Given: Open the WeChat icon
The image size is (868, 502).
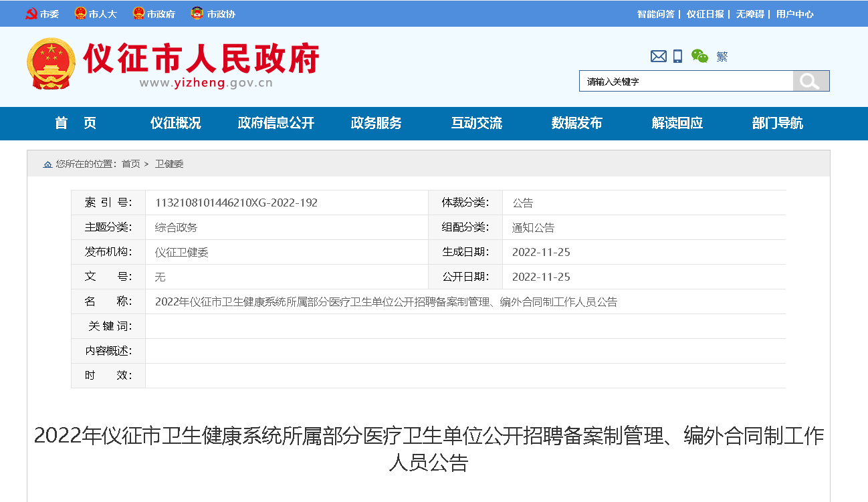Looking at the screenshot, I should click(x=699, y=56).
